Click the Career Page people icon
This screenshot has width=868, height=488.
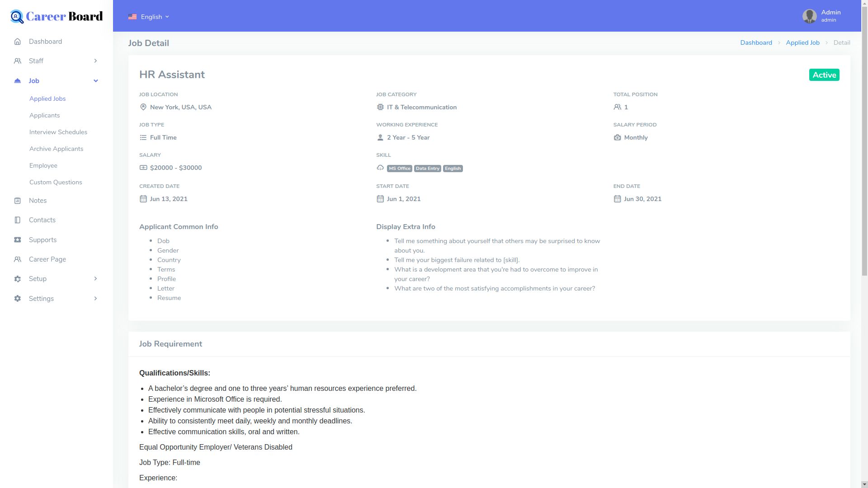[x=17, y=259]
